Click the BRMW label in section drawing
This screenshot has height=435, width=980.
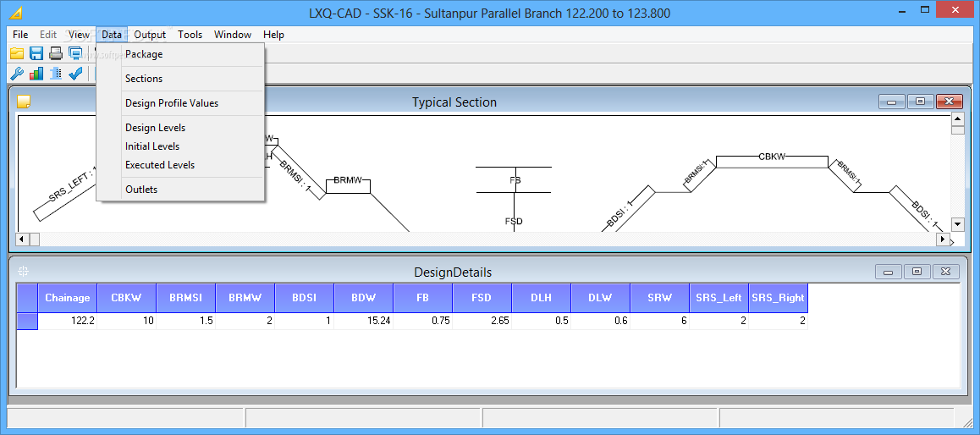click(348, 180)
